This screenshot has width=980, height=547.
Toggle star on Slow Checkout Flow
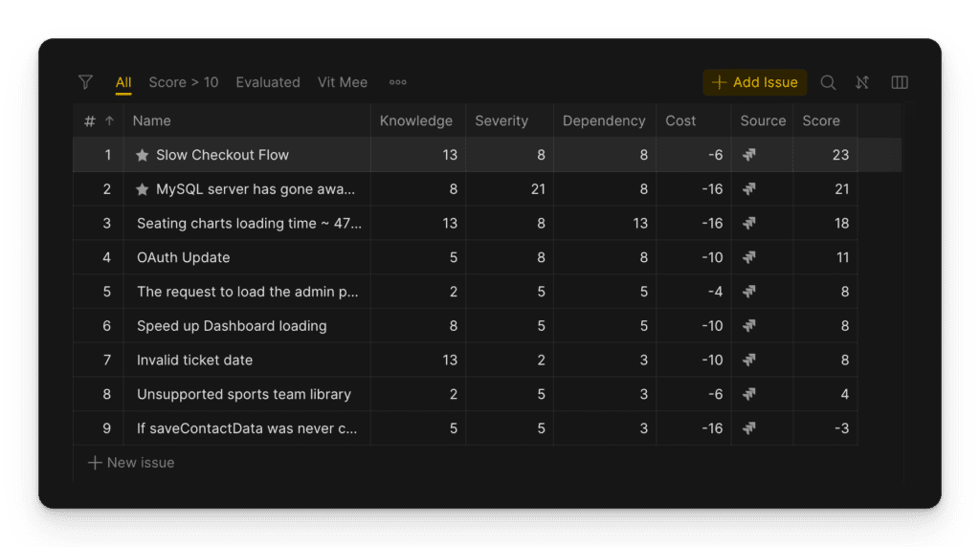[143, 155]
